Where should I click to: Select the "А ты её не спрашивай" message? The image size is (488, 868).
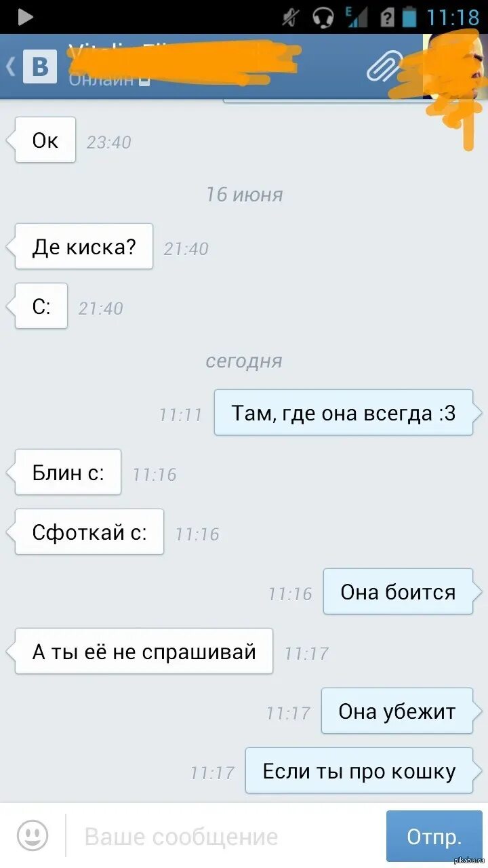144,651
